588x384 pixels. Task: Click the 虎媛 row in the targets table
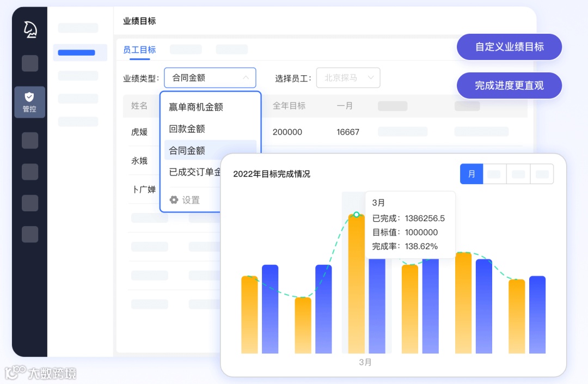[140, 132]
